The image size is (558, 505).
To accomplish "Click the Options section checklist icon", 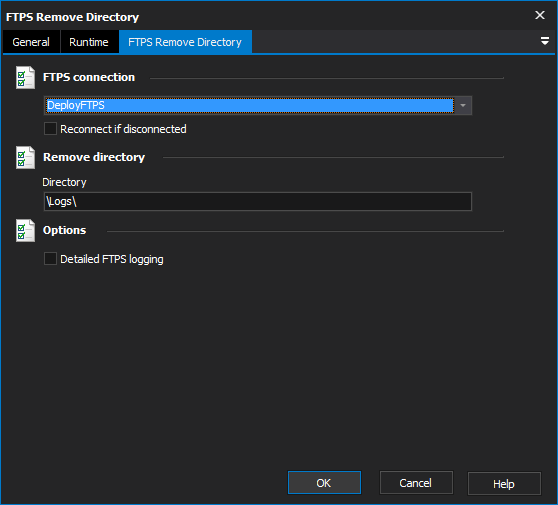I will click(25, 231).
